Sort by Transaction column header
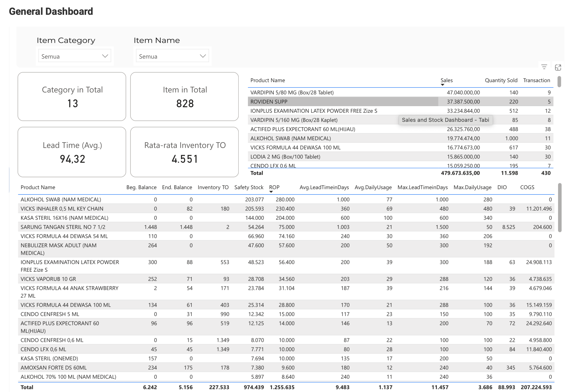Image resolution: width=579 pixels, height=392 pixels. [536, 80]
